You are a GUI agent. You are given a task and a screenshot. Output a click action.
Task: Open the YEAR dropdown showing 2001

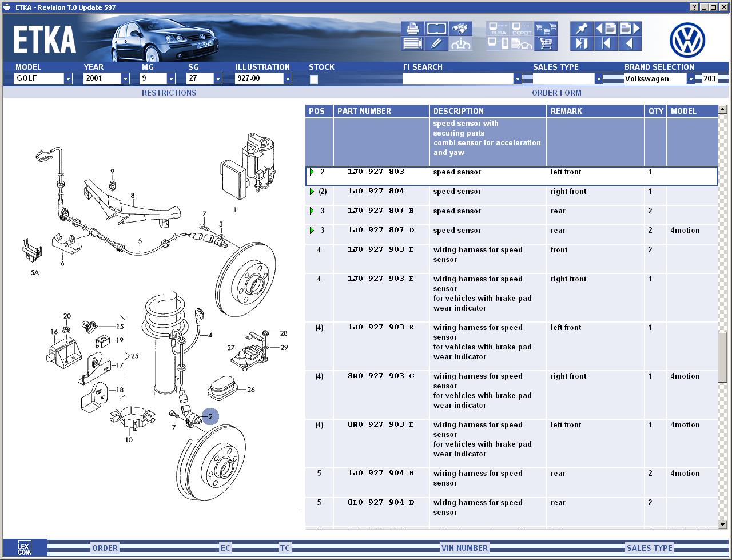[125, 78]
